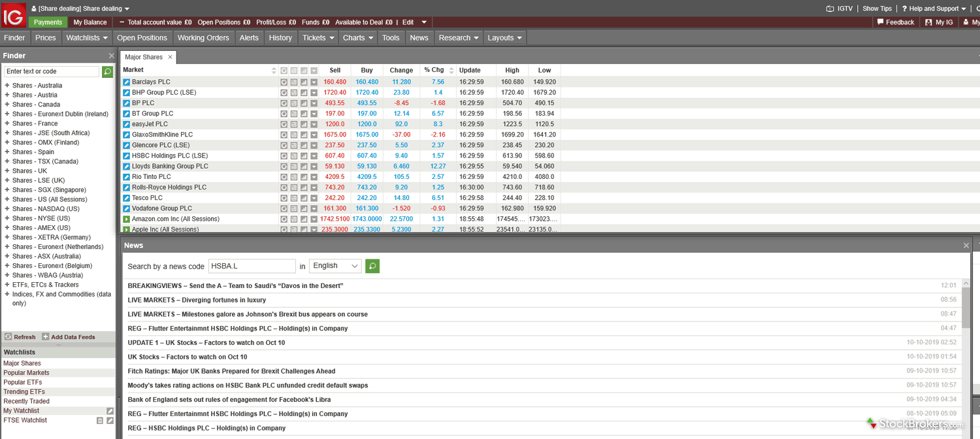The width and height of the screenshot is (980, 439).
Task: Close the Major Shares tab
Action: click(x=170, y=57)
